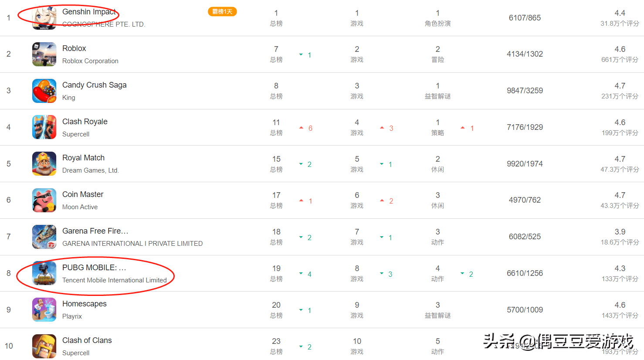Viewport: 644px width, 360px height.
Task: Open the Clash Royale app icon
Action: pyautogui.click(x=44, y=127)
